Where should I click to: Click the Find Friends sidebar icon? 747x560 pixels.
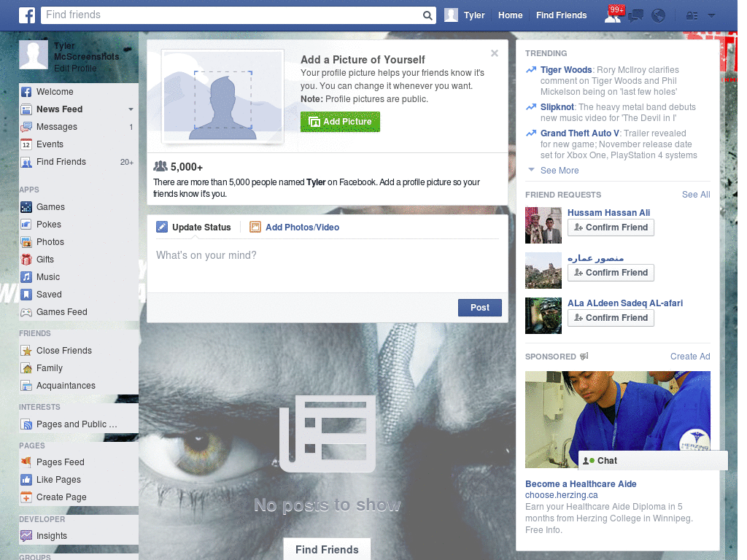click(26, 162)
